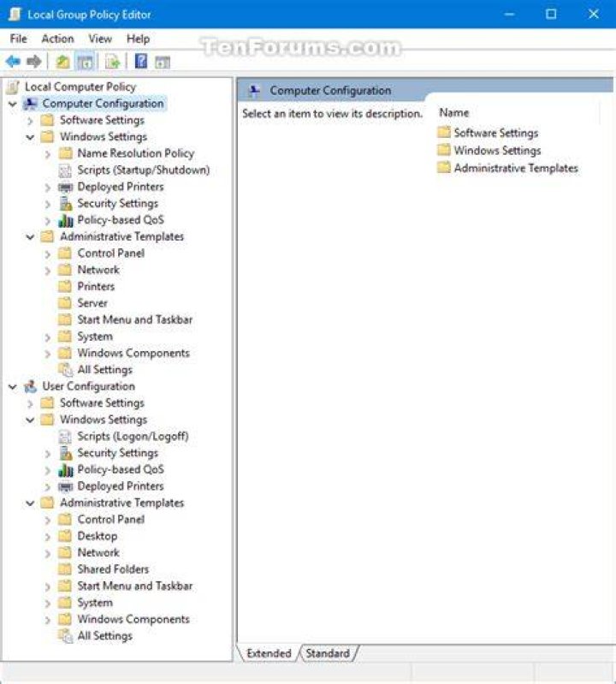Go up one level using toolbar icon

coord(62,62)
